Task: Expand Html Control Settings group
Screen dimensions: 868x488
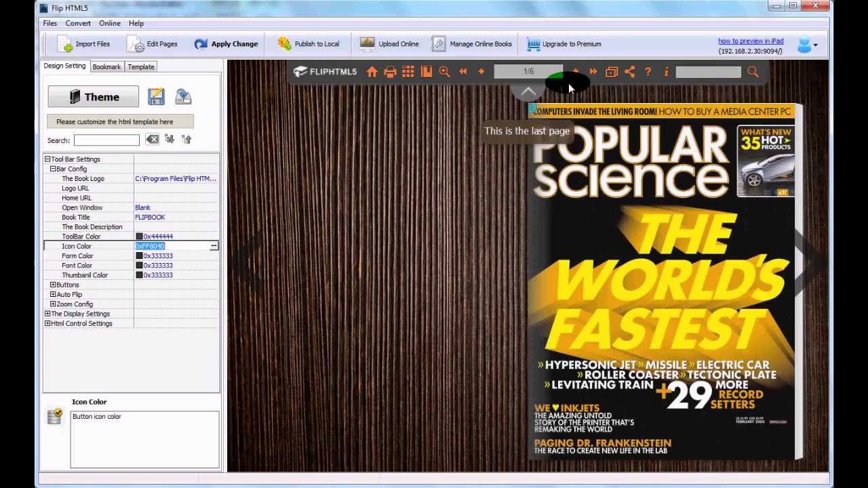Action: 47,323
